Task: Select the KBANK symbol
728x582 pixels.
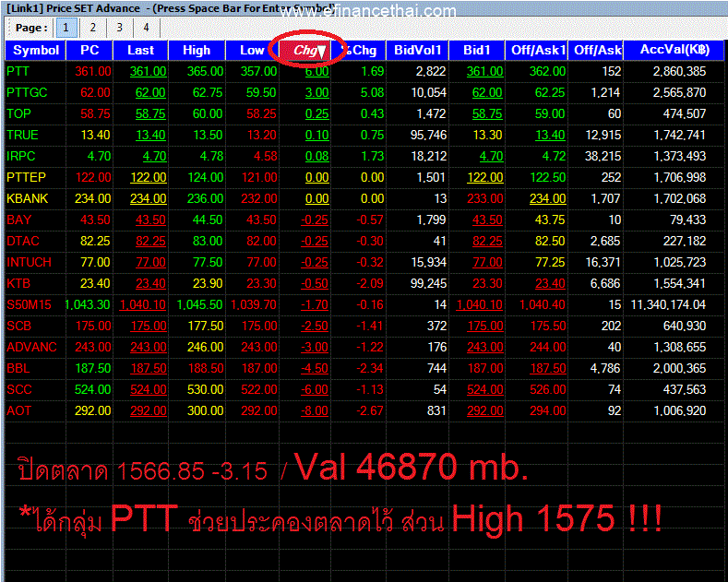Action: pos(28,198)
